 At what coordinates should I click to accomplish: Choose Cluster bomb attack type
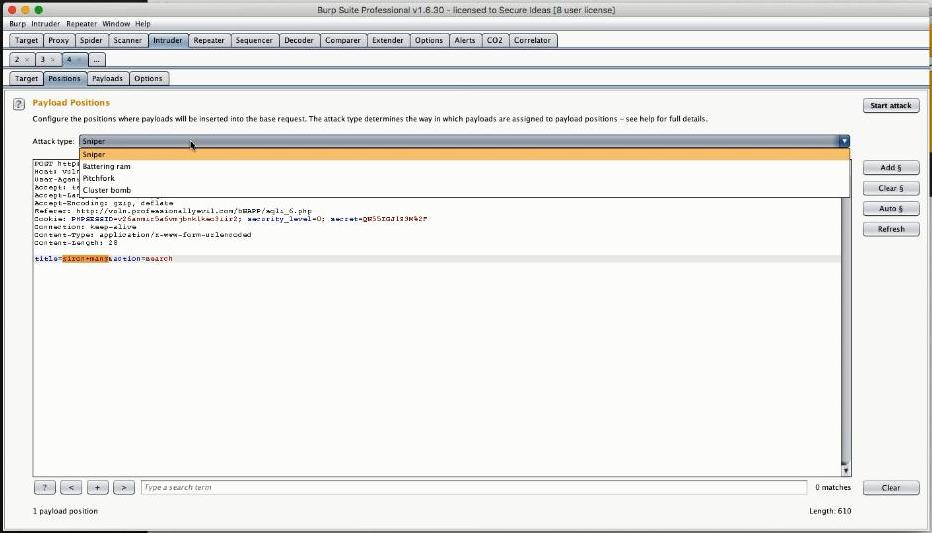pyautogui.click(x=464, y=190)
